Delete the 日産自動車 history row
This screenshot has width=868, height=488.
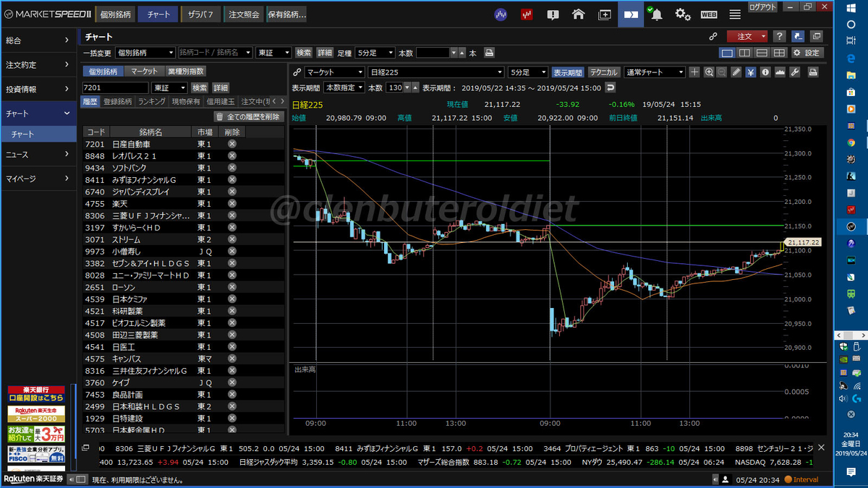[232, 144]
